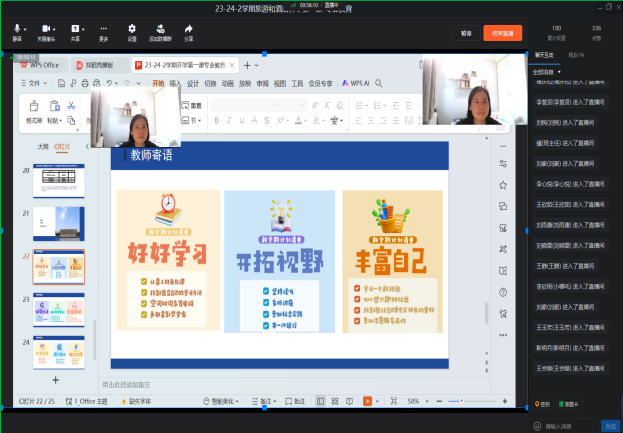Toggle the speaker notes pane in the status bar
The image size is (623, 433).
click(264, 400)
